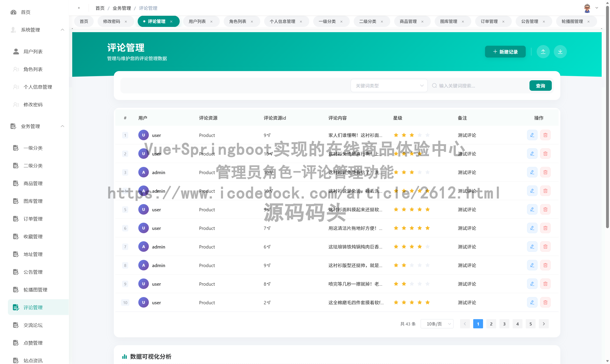Close the 角色列表 tab
This screenshot has height=364, width=610.
(252, 21)
